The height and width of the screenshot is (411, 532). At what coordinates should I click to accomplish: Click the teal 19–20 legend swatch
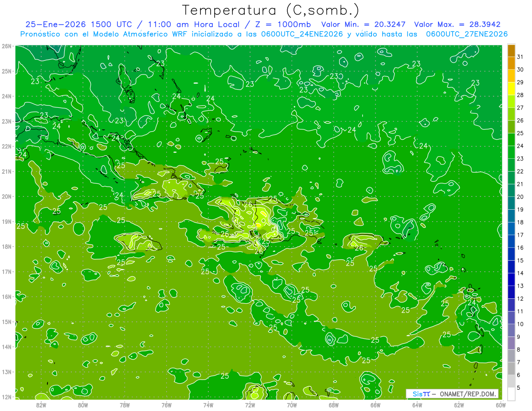tap(511, 203)
